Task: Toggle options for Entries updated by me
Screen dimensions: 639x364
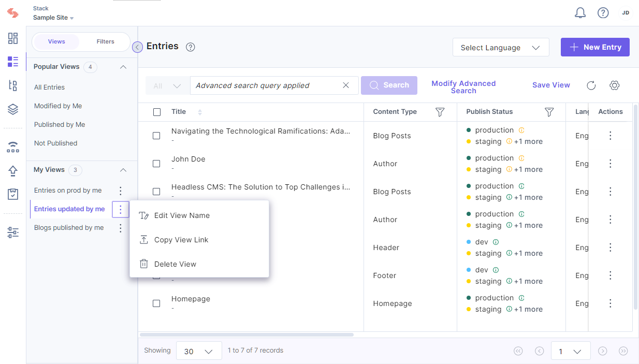Action: (x=121, y=209)
